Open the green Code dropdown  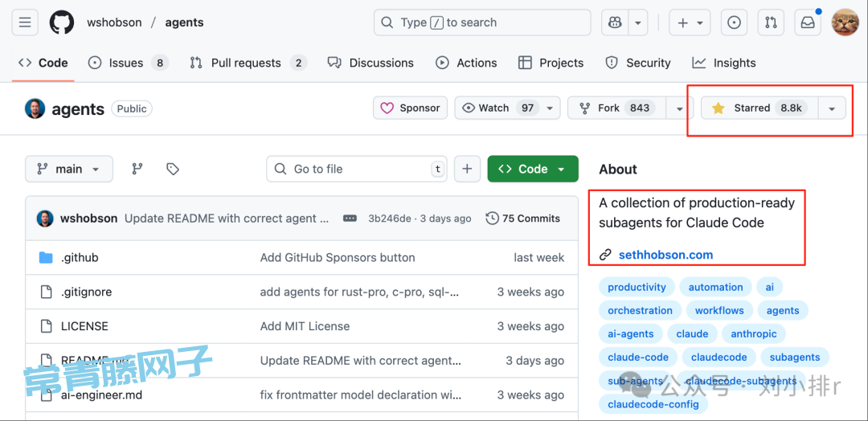click(533, 169)
